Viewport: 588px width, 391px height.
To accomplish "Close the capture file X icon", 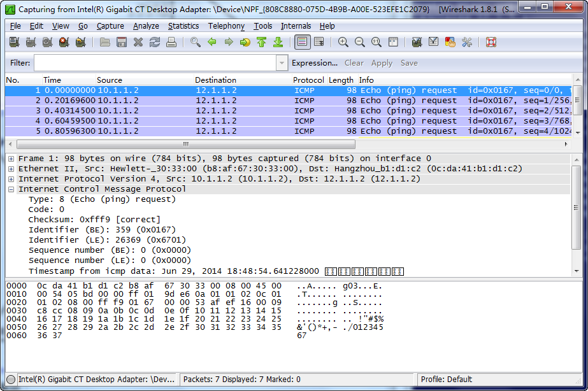I will coord(138,42).
